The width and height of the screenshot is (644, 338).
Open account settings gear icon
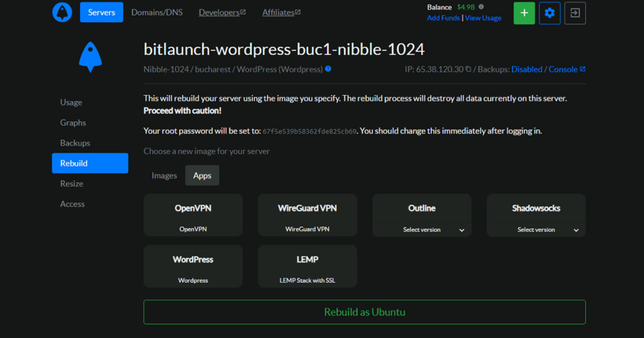(550, 13)
